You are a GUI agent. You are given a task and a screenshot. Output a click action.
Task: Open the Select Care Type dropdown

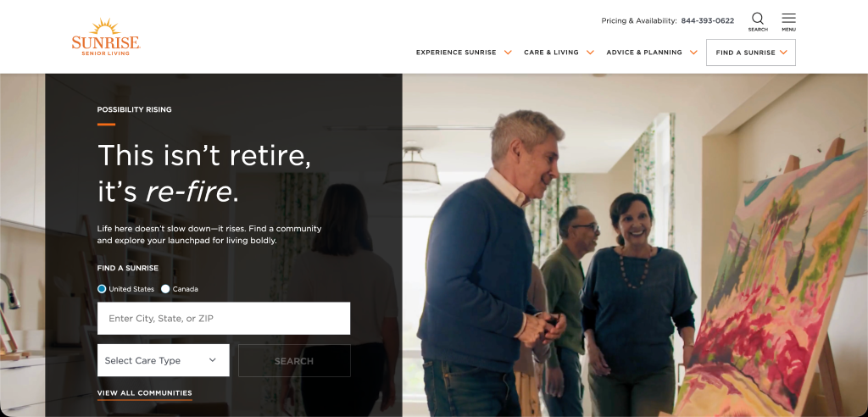click(164, 360)
